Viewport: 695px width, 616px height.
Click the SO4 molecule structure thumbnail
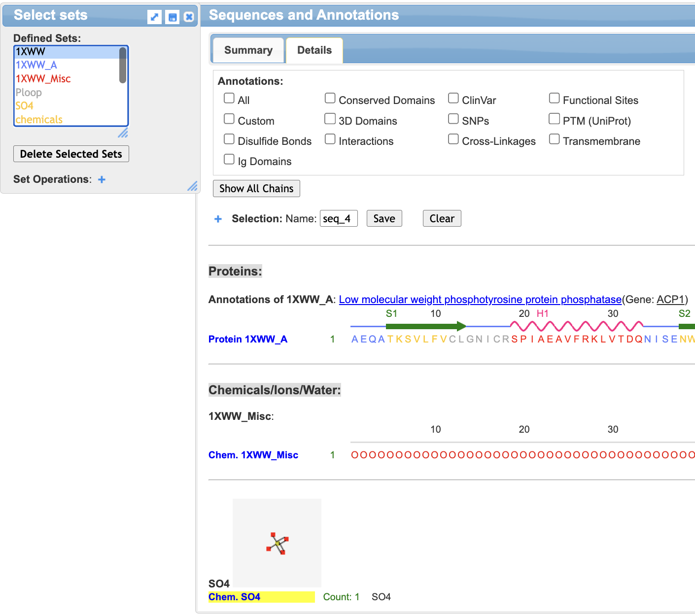tap(277, 543)
